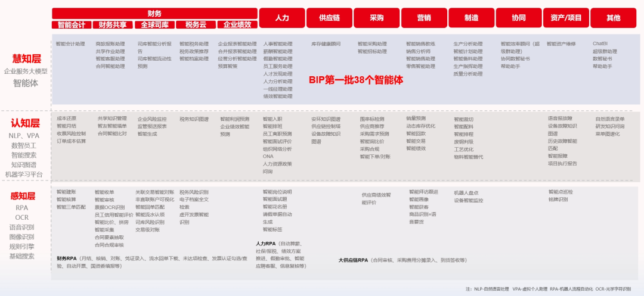The image size is (644, 296).
Task: Click the 预算智策 entry
Action: (228, 67)
